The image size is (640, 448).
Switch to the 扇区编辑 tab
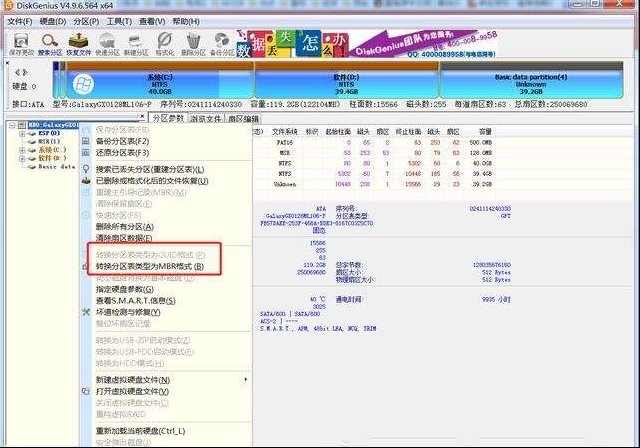coord(243,118)
